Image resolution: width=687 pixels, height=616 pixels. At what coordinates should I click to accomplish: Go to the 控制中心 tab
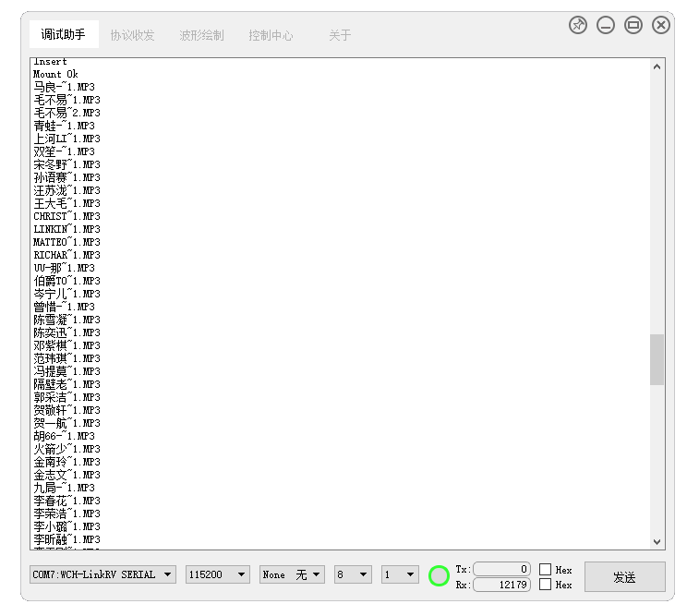(271, 35)
